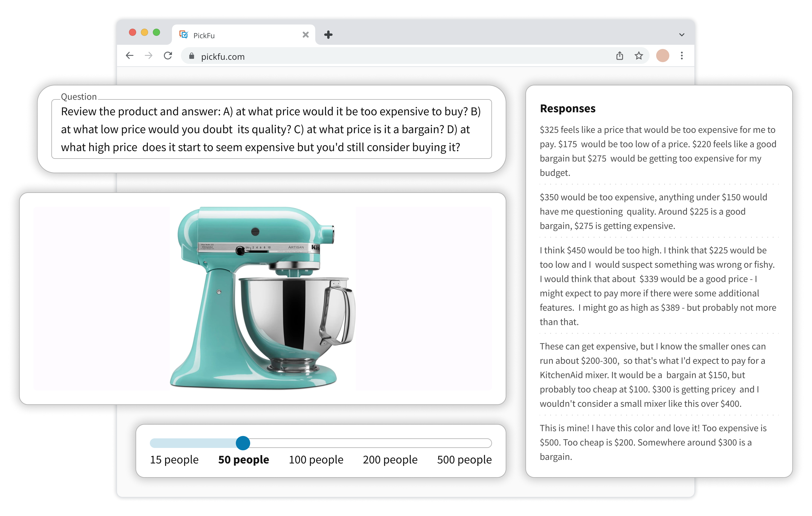Close the PickFu tab
This screenshot has height=516, width=812.
(x=305, y=35)
